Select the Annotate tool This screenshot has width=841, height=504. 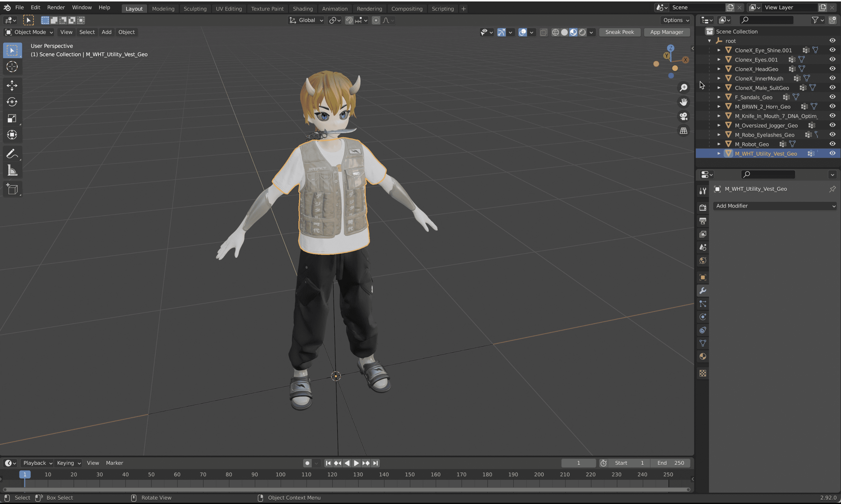(x=12, y=154)
